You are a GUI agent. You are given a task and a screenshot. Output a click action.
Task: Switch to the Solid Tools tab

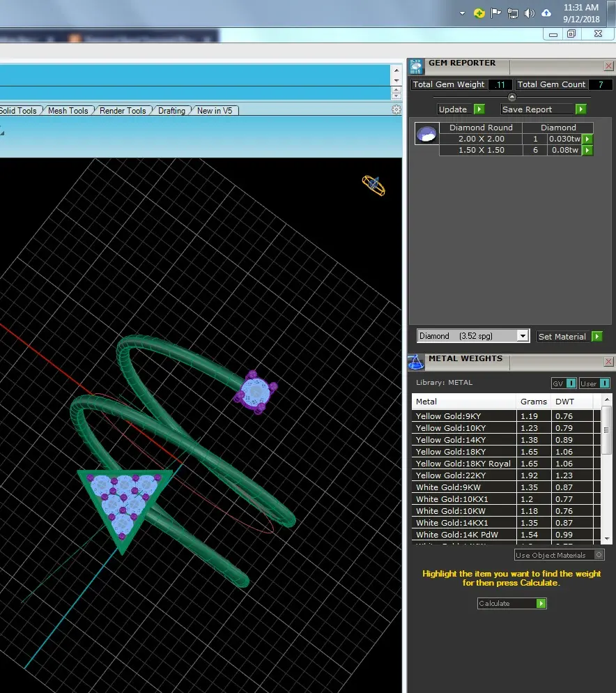(19, 110)
